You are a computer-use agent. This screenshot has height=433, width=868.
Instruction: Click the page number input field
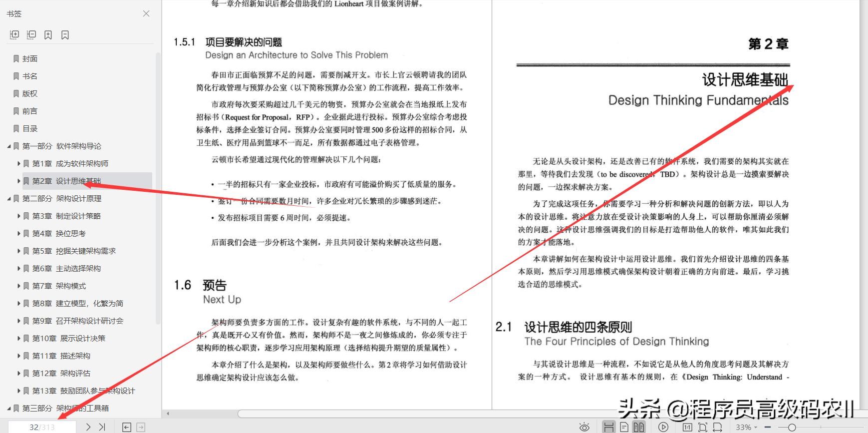coord(42,427)
